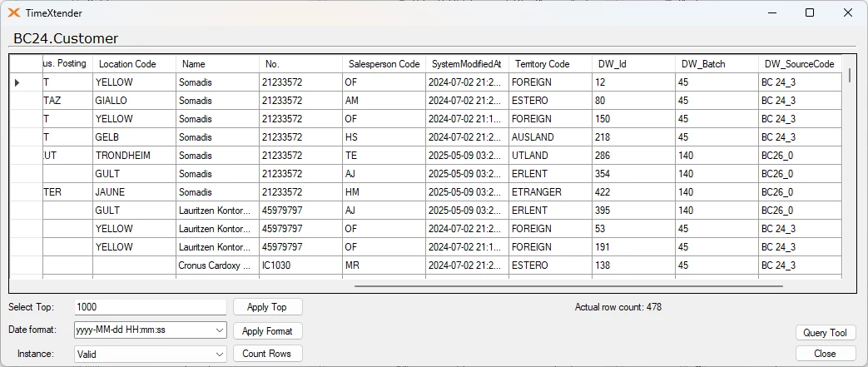Open the Query Tool
This screenshot has height=367, width=868.
(x=826, y=333)
